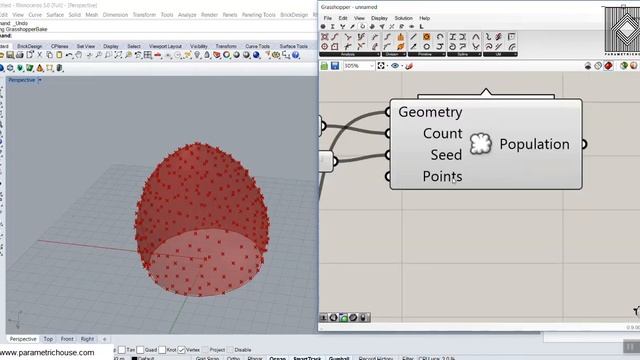Click the light bulb icon in Rhino toolbar
The width and height of the screenshot is (640, 360).
click(198, 55)
